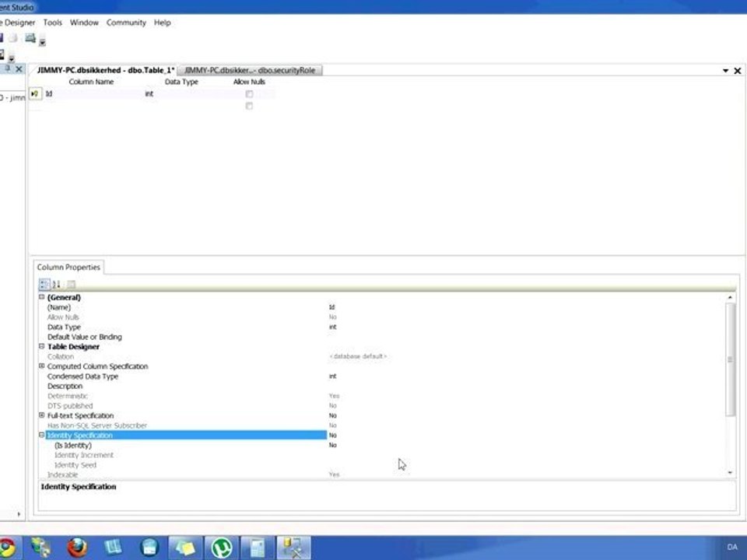Image resolution: width=747 pixels, height=560 pixels.
Task: Open the active files dropdown arrow
Action: (x=725, y=71)
